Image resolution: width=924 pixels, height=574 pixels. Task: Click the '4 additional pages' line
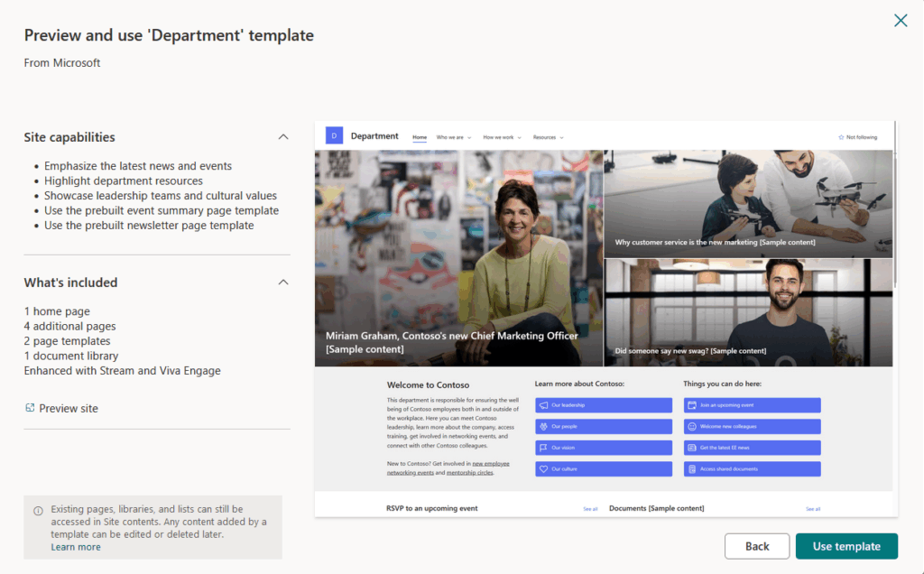(x=70, y=326)
